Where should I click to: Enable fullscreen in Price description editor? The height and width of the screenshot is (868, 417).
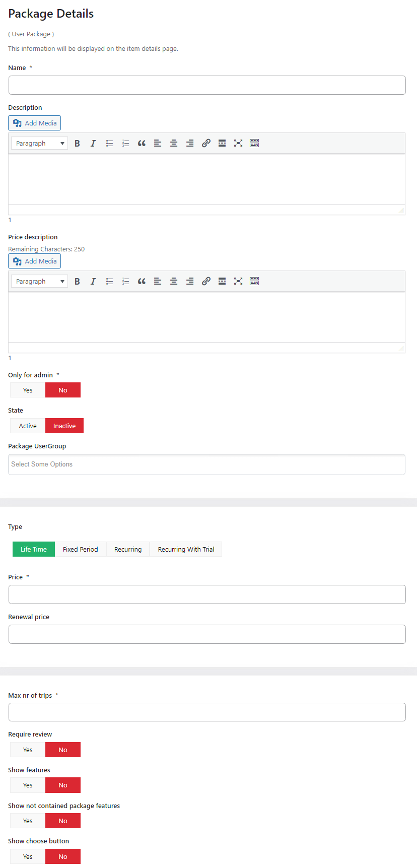tap(238, 282)
